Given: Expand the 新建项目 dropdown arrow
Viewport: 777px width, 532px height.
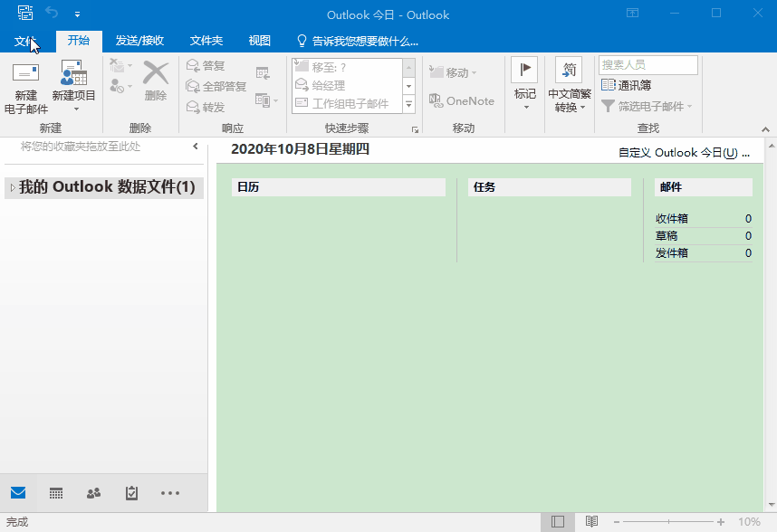Looking at the screenshot, I should coord(76,109).
